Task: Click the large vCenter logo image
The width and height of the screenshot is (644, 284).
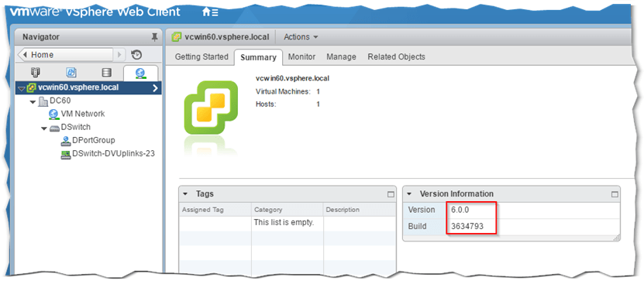Action: pos(211,107)
